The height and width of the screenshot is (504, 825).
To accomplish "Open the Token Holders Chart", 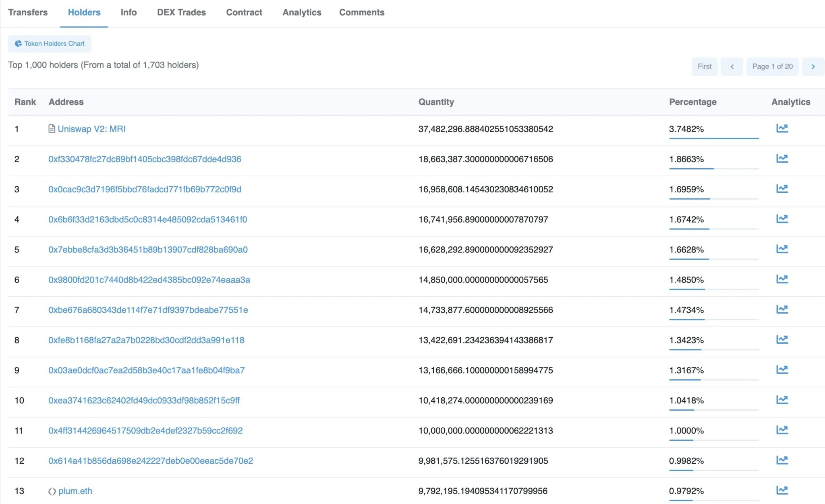I will point(50,43).
